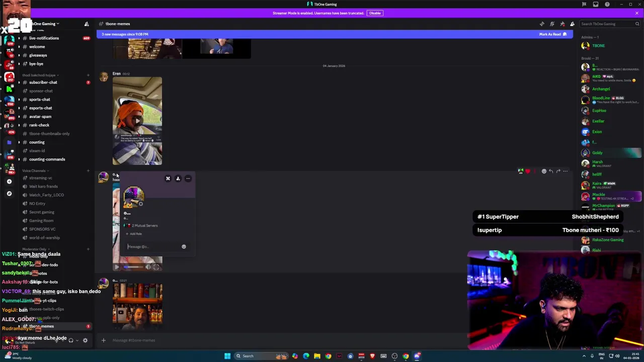This screenshot has height=362, width=644.
Task: Mark new messages as read
Action: point(552,34)
